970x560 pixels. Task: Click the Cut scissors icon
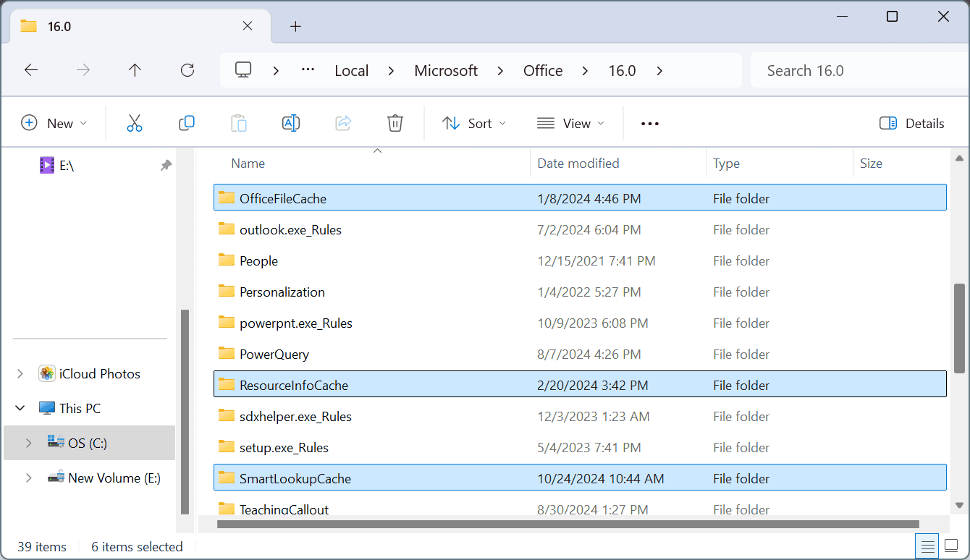135,123
